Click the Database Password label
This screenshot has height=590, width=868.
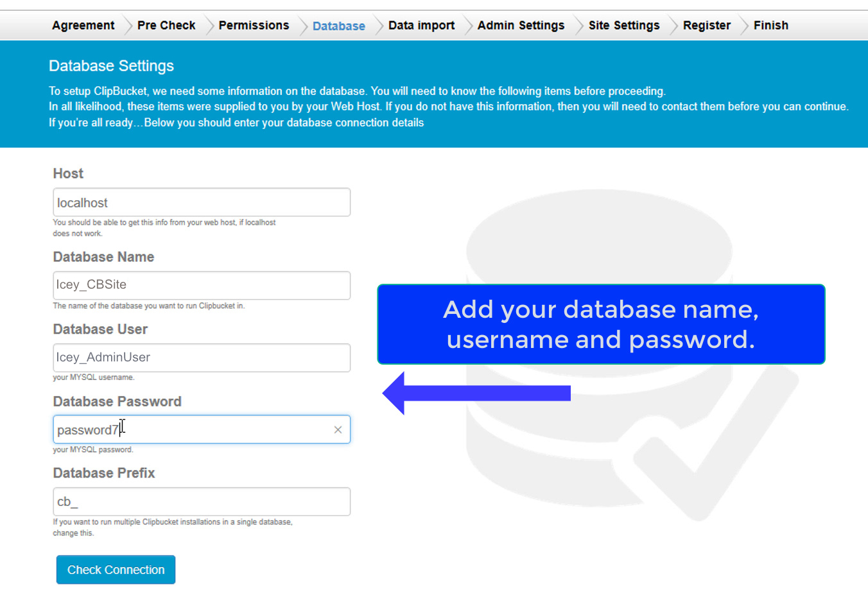pos(117,401)
